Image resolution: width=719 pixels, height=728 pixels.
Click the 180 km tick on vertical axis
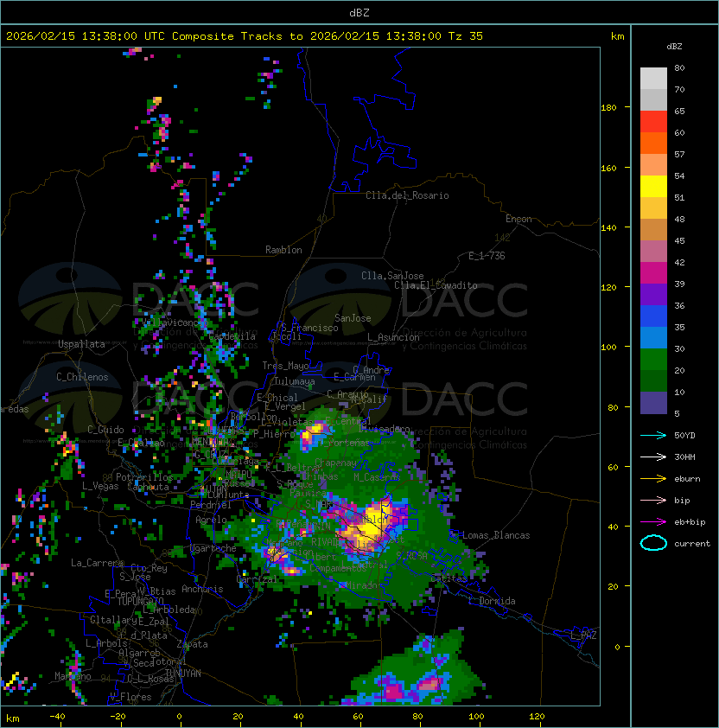tap(608, 107)
